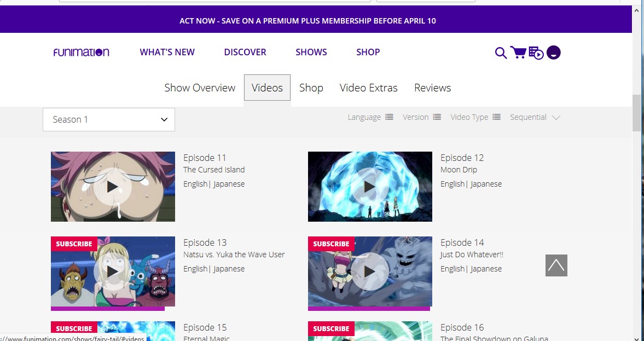The width and height of the screenshot is (644, 341).
Task: Choose Japanese for Episode 11
Action: 229,184
